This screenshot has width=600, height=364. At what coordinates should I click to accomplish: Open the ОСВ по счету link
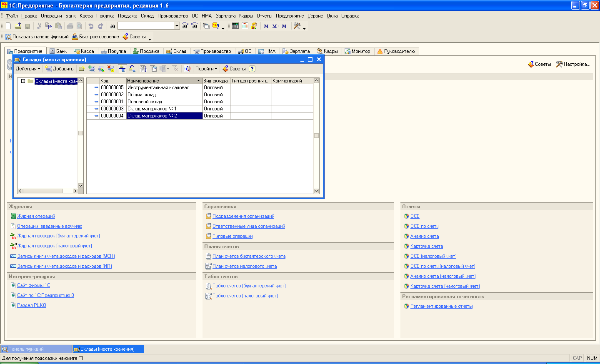coord(424,226)
